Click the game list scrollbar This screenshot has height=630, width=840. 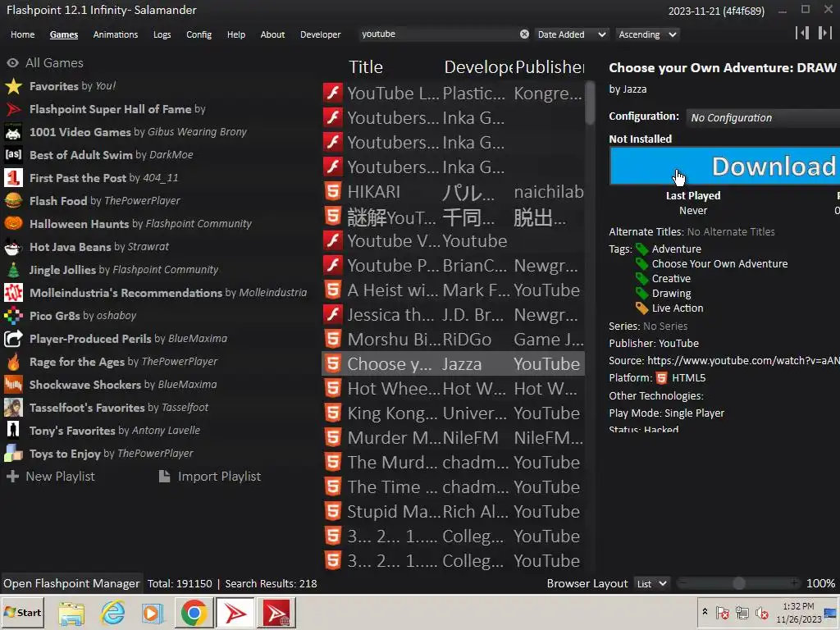590,102
